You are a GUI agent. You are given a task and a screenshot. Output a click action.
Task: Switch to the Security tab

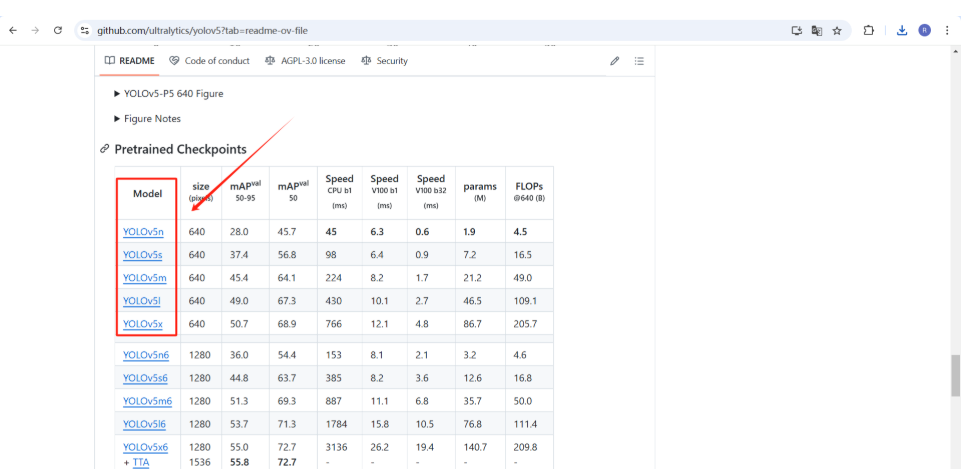384,61
